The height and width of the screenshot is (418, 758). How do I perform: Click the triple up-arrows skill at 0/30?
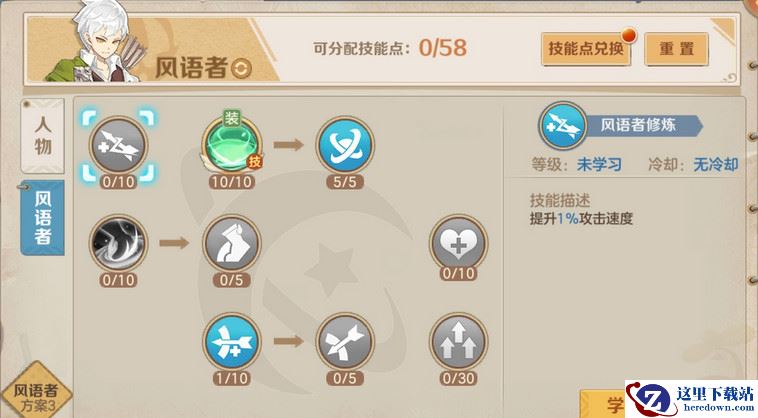point(458,342)
